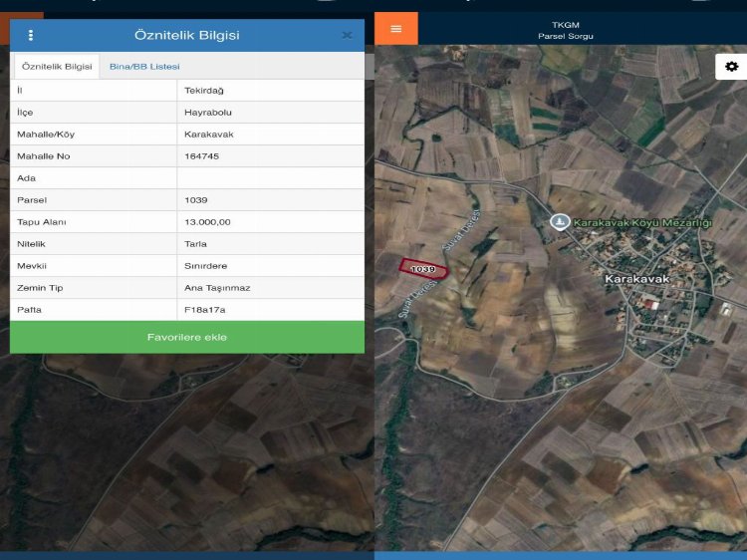Click the Pafta value F18a17a
Screen dimensions: 747x560
204,310
